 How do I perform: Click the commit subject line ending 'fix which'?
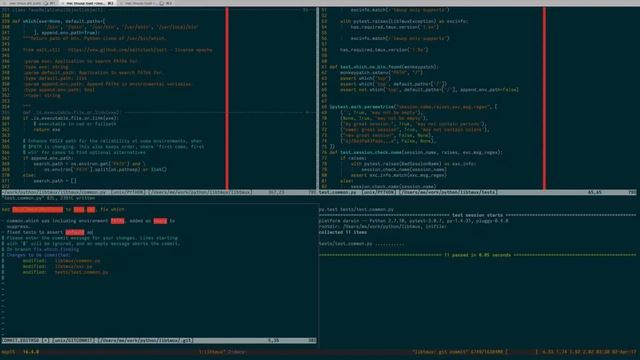[63, 209]
